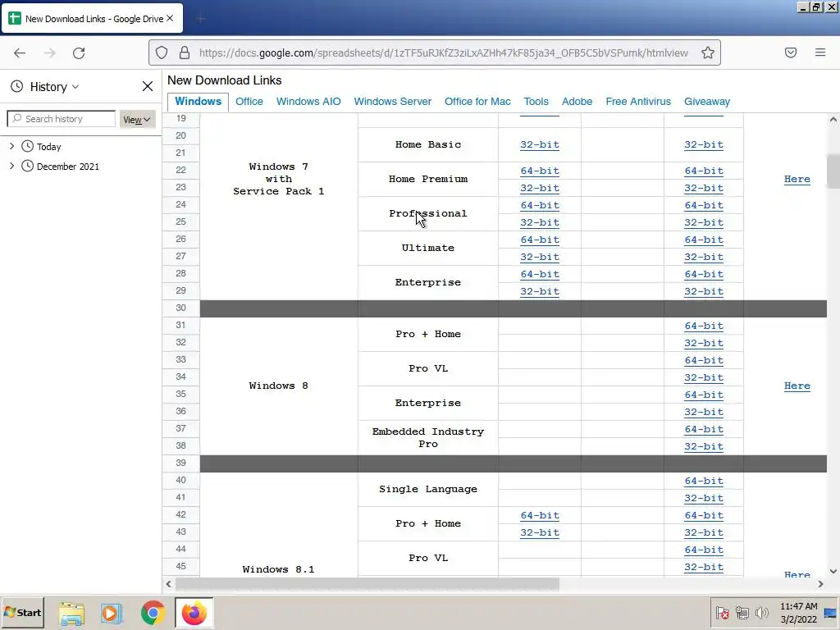The width and height of the screenshot is (840, 630).
Task: Close the New Download Links tab
Action: coord(170,18)
